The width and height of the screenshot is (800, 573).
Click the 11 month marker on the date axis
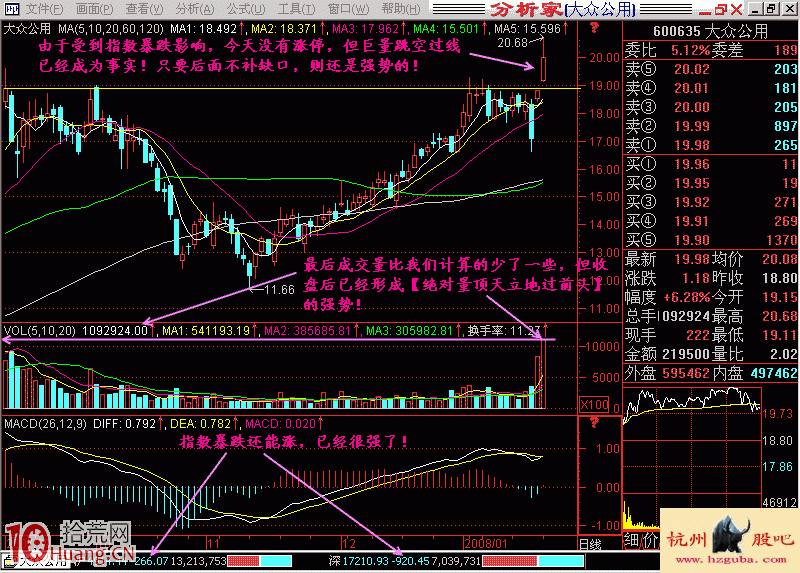(213, 543)
